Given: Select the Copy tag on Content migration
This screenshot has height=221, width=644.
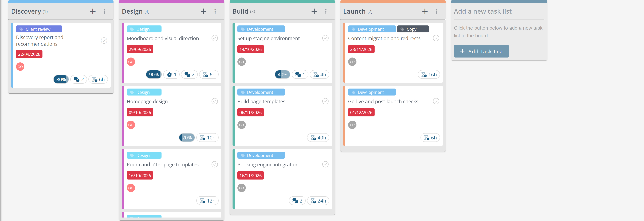Looking at the screenshot, I should click(413, 29).
